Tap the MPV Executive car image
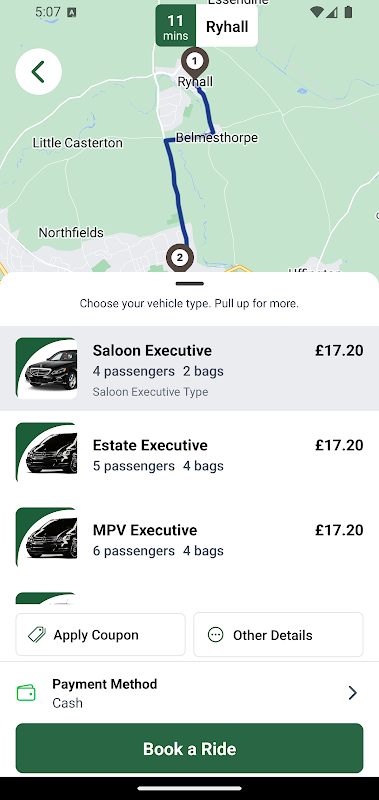 [x=46, y=537]
